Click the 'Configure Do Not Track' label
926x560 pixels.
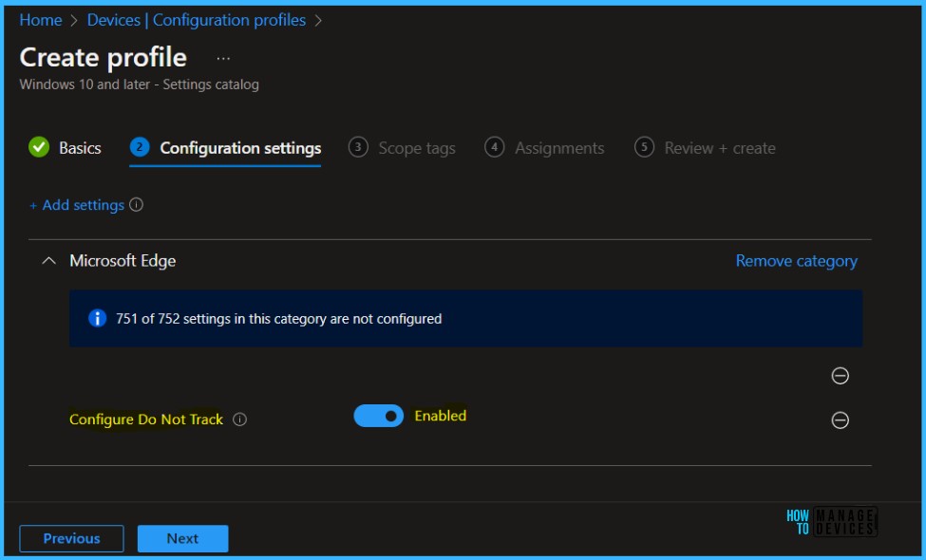click(146, 420)
